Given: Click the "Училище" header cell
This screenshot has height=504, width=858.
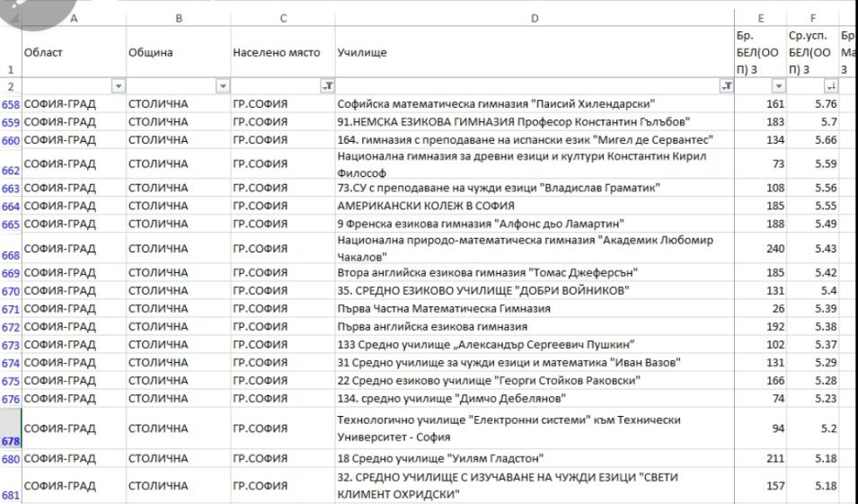Looking at the screenshot, I should click(535, 53).
